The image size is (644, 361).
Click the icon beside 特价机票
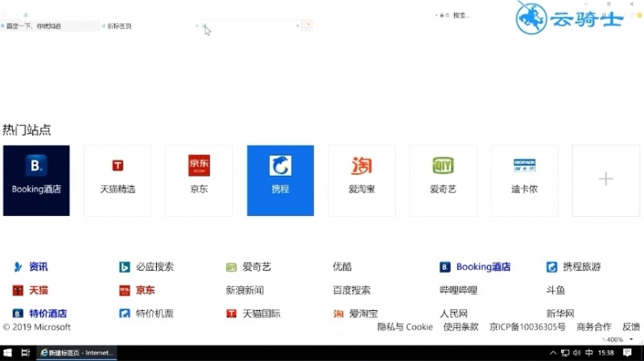point(125,313)
